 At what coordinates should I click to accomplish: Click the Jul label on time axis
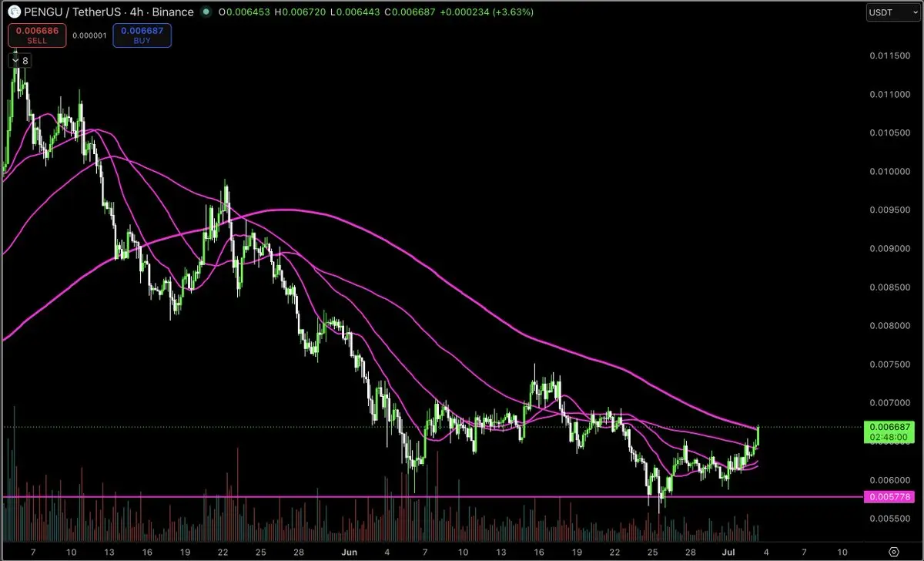click(x=727, y=552)
